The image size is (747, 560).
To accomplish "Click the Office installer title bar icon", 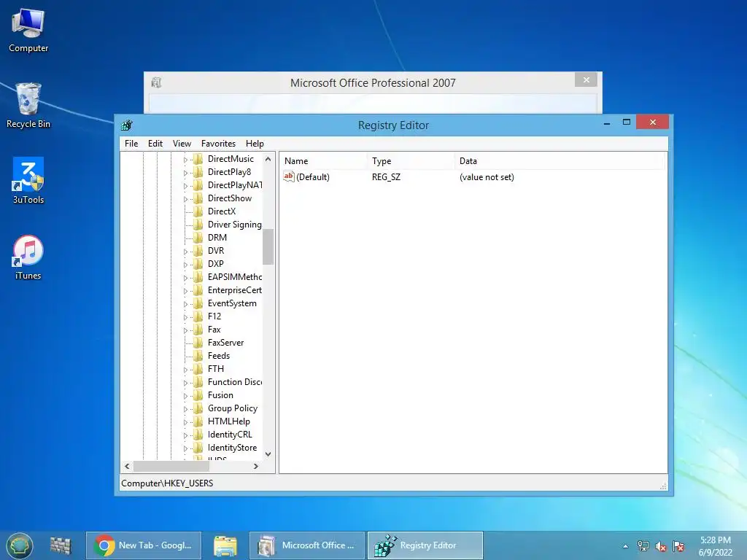I will click(x=156, y=83).
